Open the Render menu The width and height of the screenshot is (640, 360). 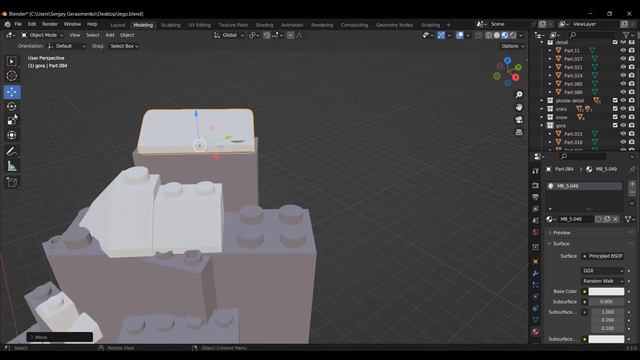click(x=50, y=24)
